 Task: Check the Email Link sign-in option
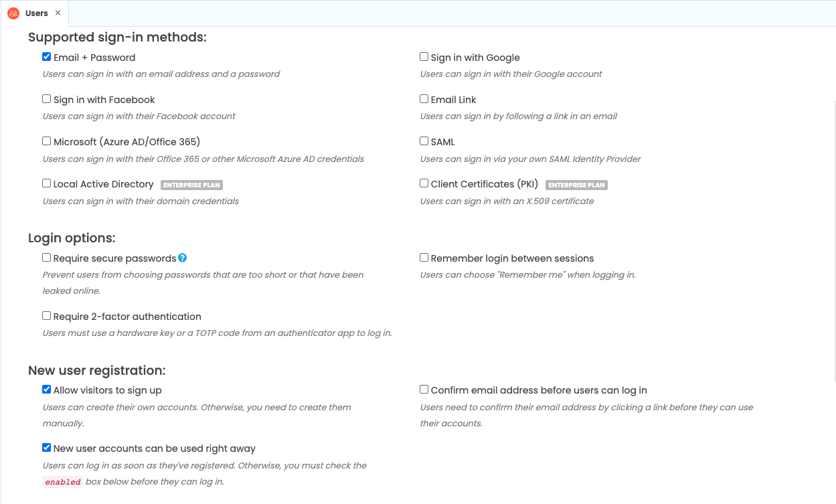(424, 99)
